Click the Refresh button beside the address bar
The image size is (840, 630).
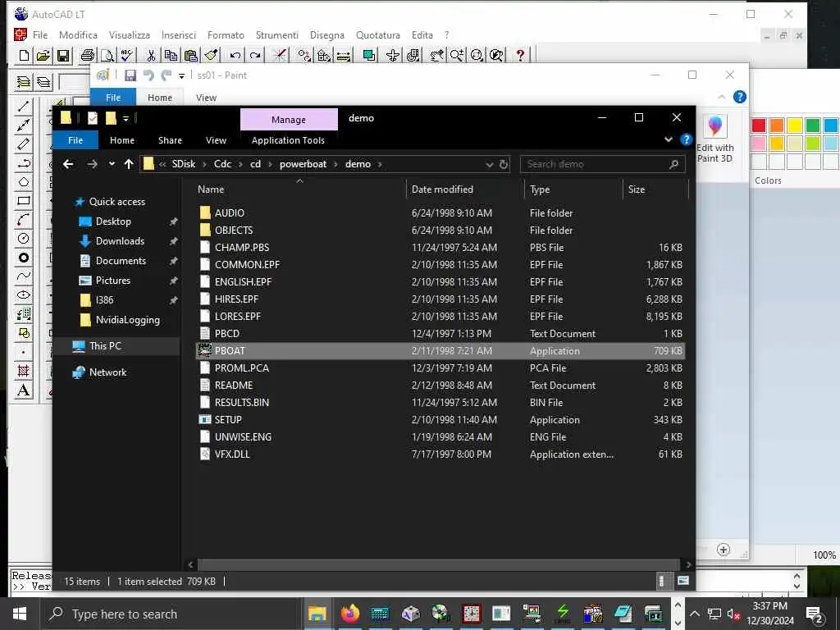504,164
